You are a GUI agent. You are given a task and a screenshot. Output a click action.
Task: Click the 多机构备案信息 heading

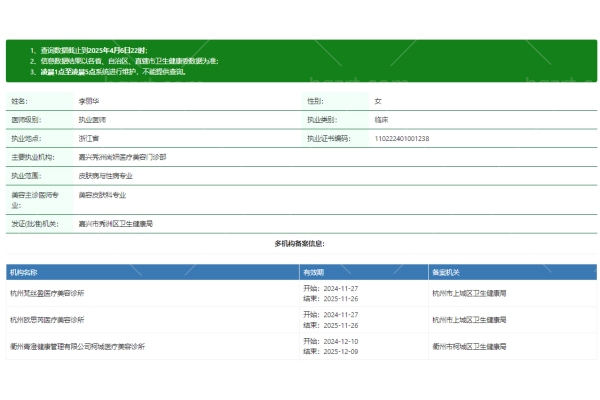300,244
